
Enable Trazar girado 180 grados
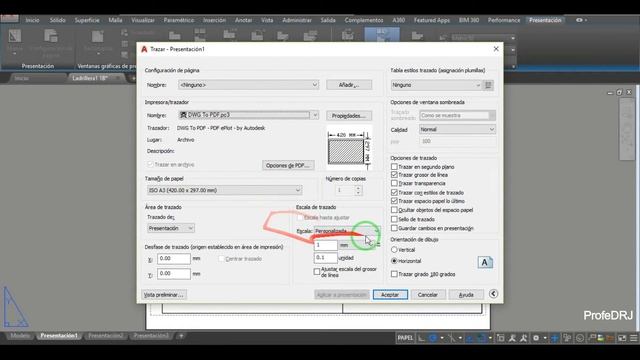(x=394, y=274)
